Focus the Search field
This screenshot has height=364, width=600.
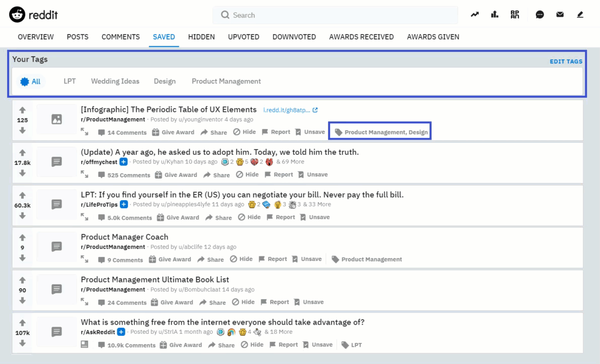[335, 15]
